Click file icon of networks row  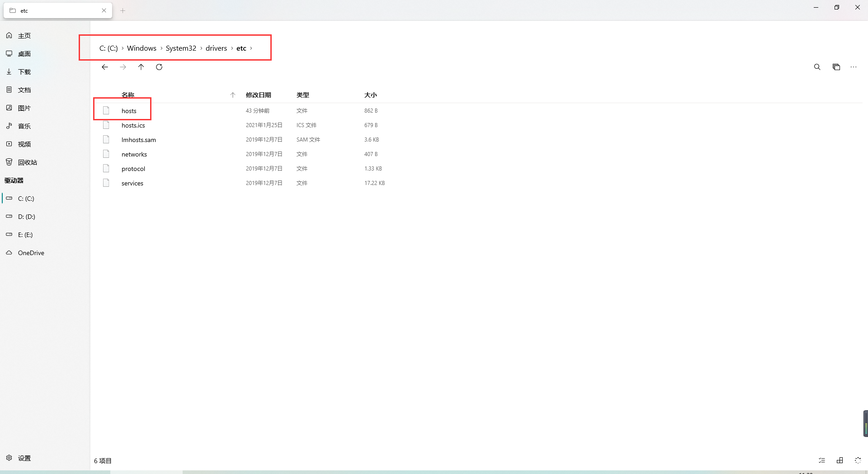106,154
